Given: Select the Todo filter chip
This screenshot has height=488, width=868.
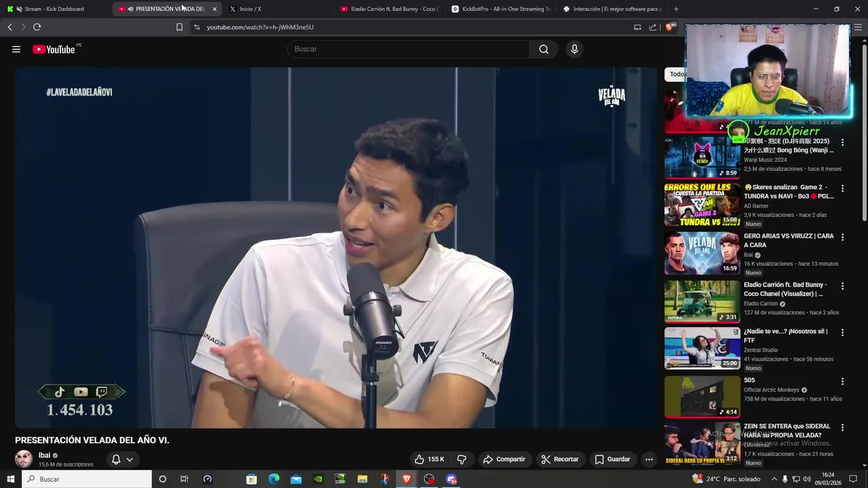Looking at the screenshot, I should pos(675,75).
